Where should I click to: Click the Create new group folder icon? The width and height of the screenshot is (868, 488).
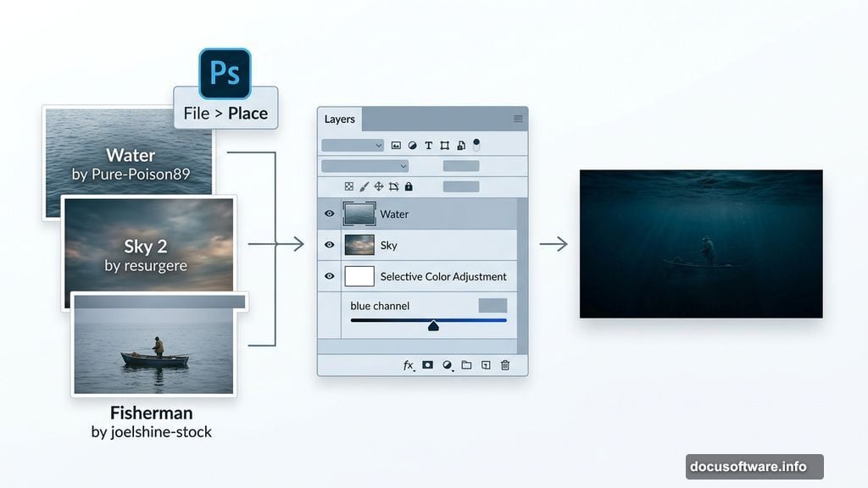pyautogui.click(x=469, y=365)
